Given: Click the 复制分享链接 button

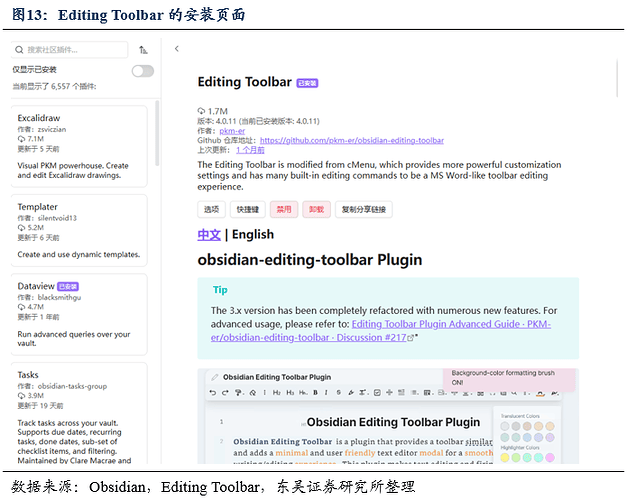Looking at the screenshot, I should [363, 210].
